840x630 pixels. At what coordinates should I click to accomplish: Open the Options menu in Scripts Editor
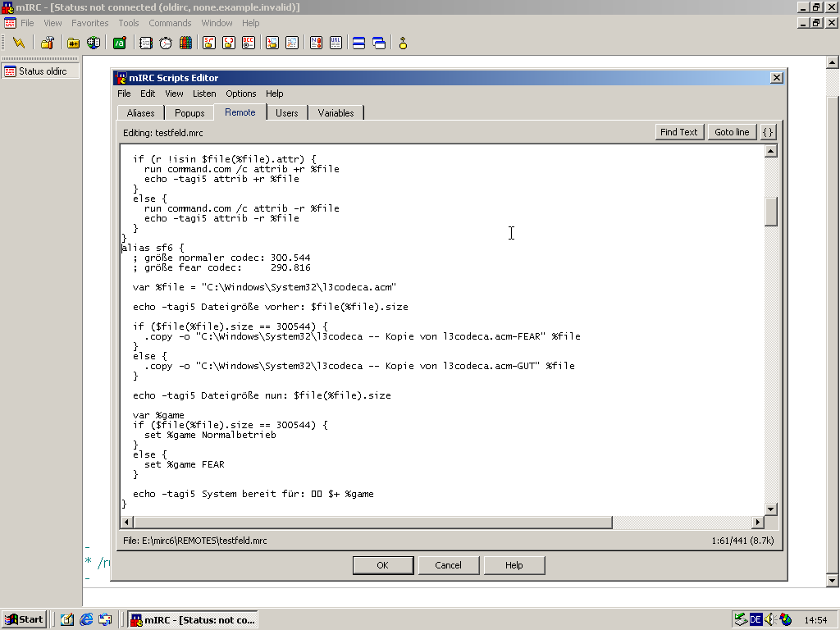pyautogui.click(x=241, y=94)
